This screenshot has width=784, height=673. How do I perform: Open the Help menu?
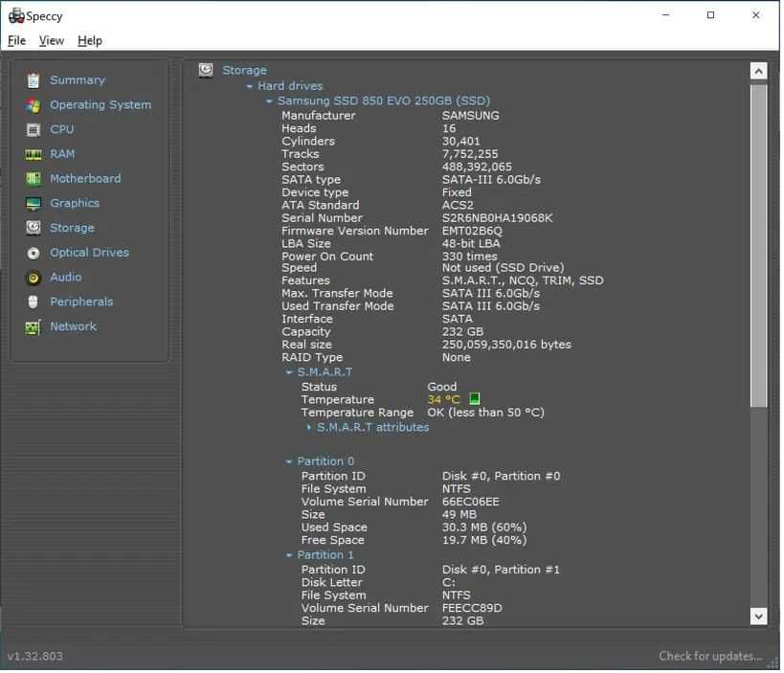point(90,40)
